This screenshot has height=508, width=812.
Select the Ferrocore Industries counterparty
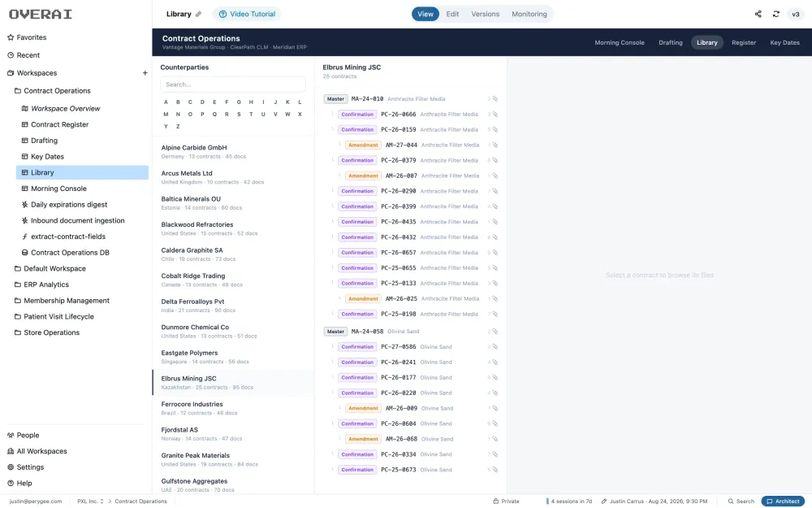coord(233,408)
